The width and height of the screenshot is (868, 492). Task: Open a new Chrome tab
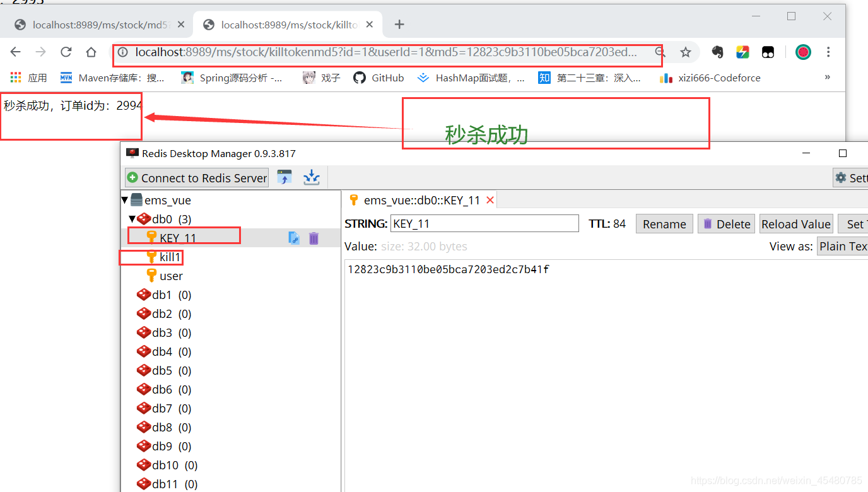pyautogui.click(x=399, y=25)
